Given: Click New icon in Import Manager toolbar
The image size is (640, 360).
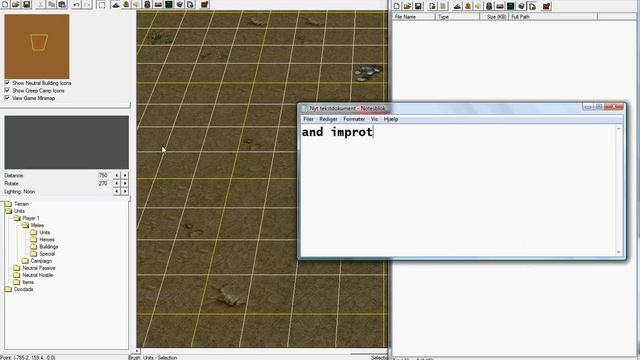Looking at the screenshot, I should [397, 6].
